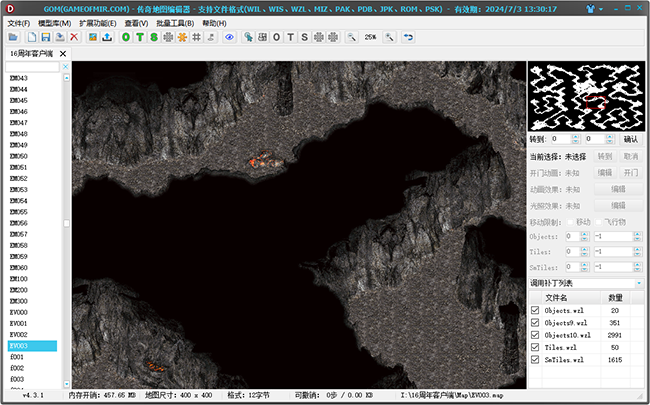Click the green O icon in toolbar
The width and height of the screenshot is (650, 405).
click(125, 37)
